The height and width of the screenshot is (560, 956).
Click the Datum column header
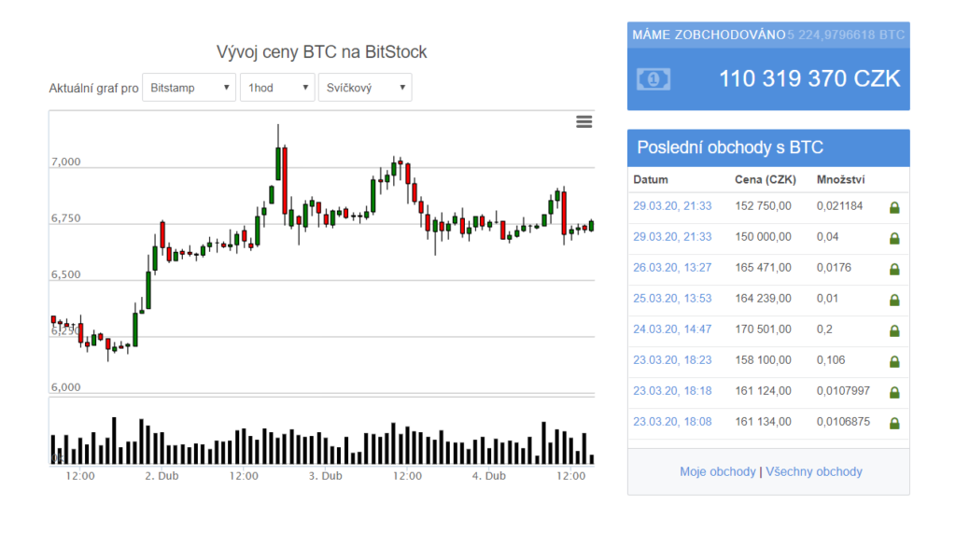[651, 180]
